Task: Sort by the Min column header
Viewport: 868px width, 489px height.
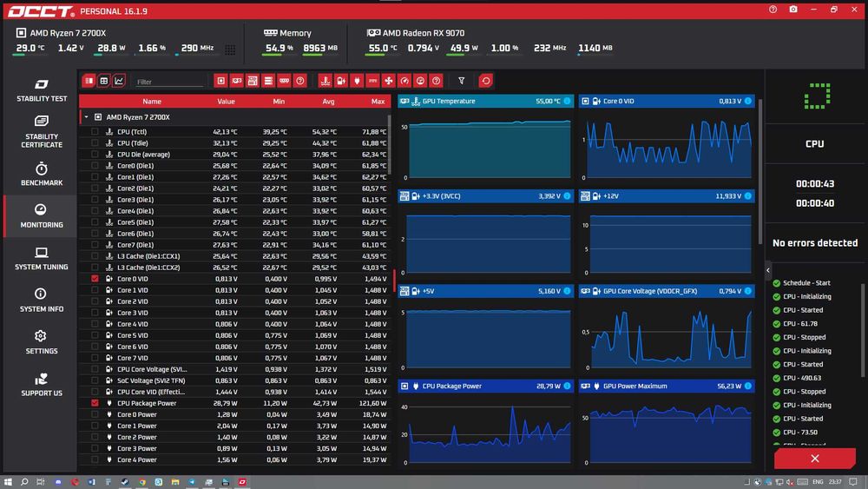Action: click(x=279, y=102)
